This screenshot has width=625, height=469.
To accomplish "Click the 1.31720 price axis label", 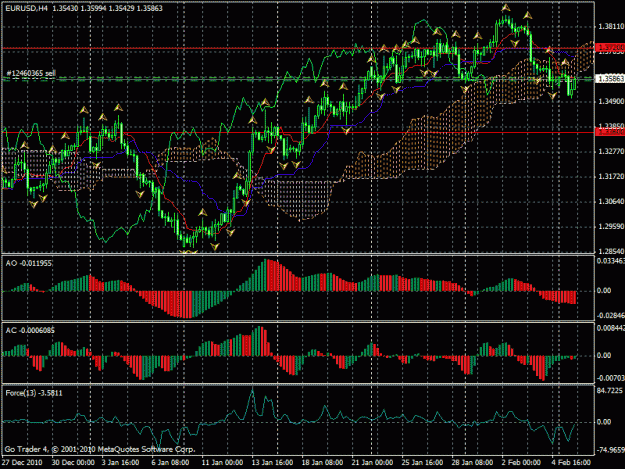I will tap(611, 176).
